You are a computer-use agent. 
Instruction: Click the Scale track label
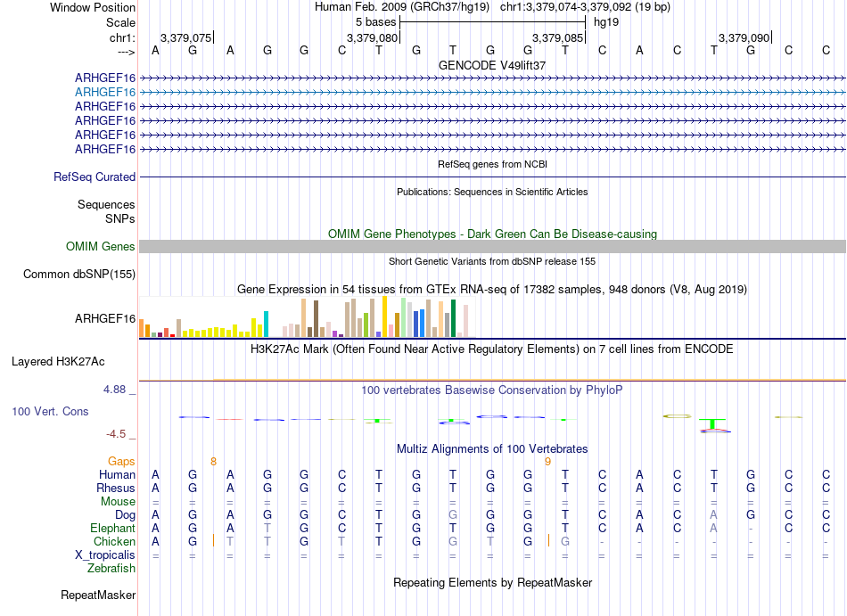click(120, 22)
